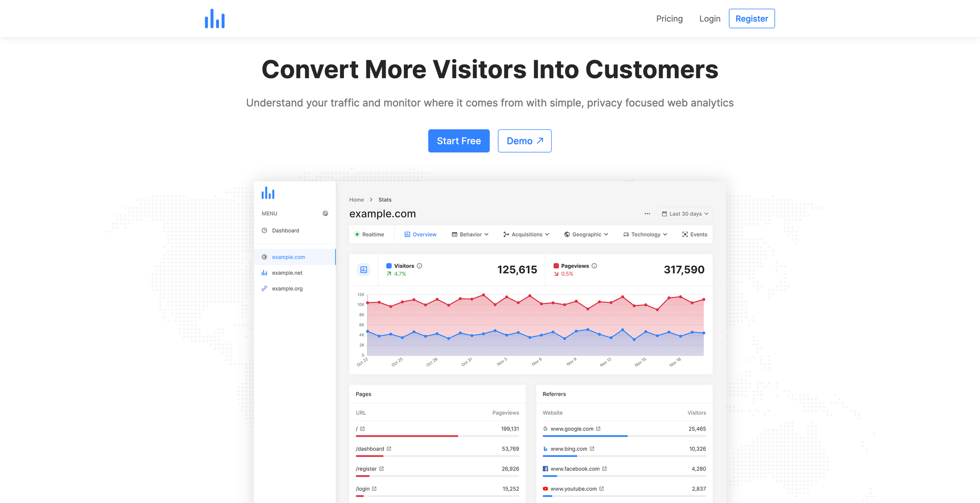Expand the Behavior dropdown
Screen dimensions: 980x503
coord(470,235)
